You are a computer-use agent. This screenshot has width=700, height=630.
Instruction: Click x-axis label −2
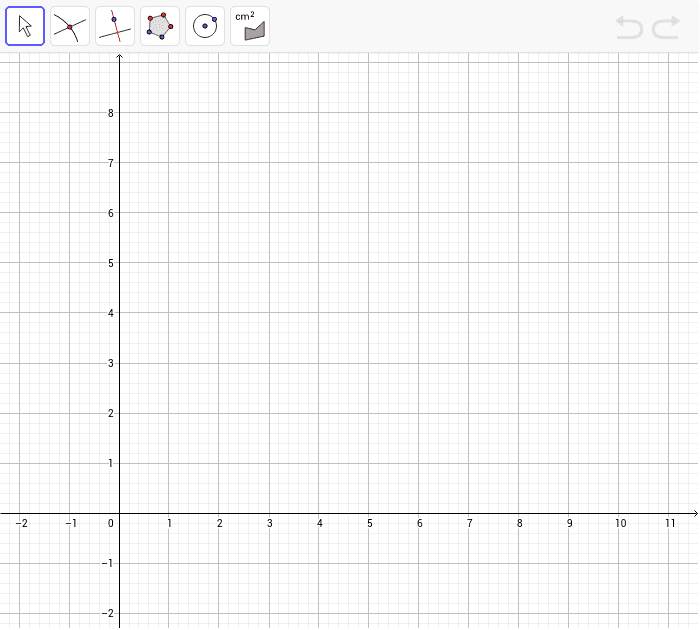click(21, 523)
